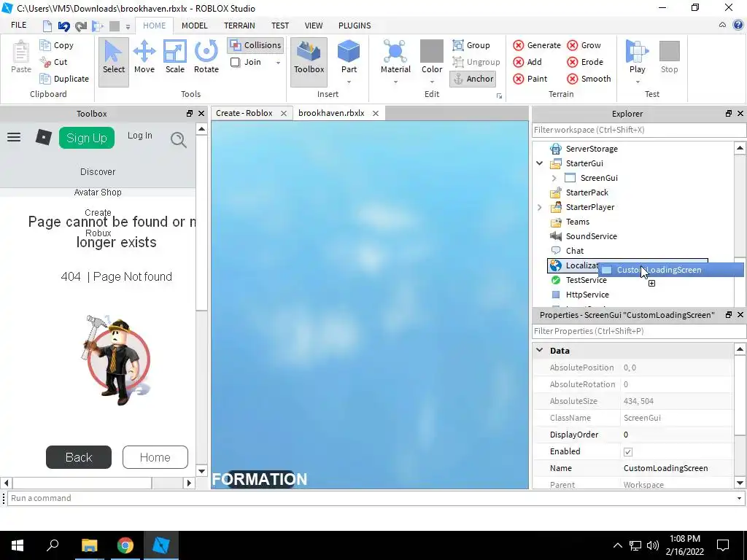Image resolution: width=747 pixels, height=560 pixels.
Task: Collapse the StarterGui tree node
Action: coord(539,163)
